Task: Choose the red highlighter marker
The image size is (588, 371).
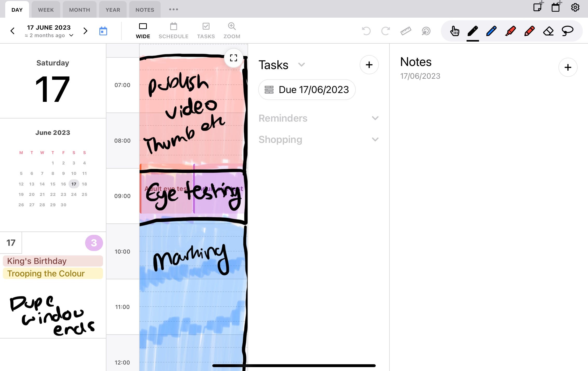Action: (510, 31)
